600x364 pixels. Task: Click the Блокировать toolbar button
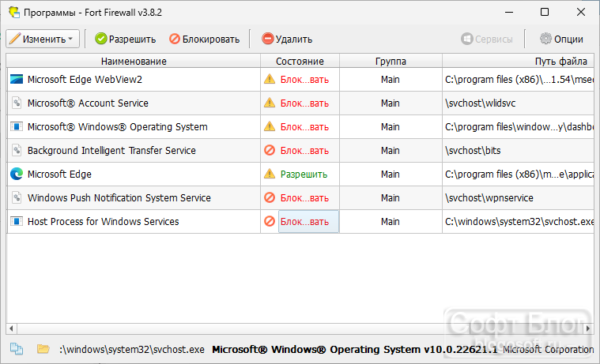(205, 39)
